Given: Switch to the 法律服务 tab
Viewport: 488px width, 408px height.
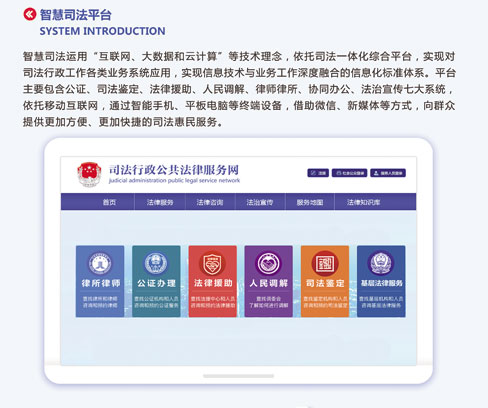Looking at the screenshot, I should pos(160,202).
